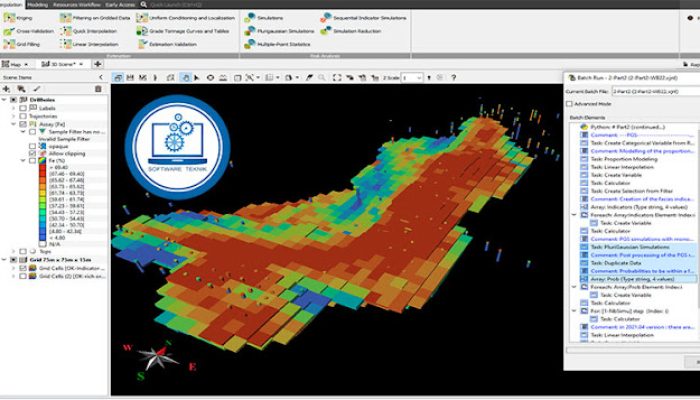This screenshot has height=400, width=700.
Task: Toggle the Fe (%) color scale checkbox
Action: point(32,160)
